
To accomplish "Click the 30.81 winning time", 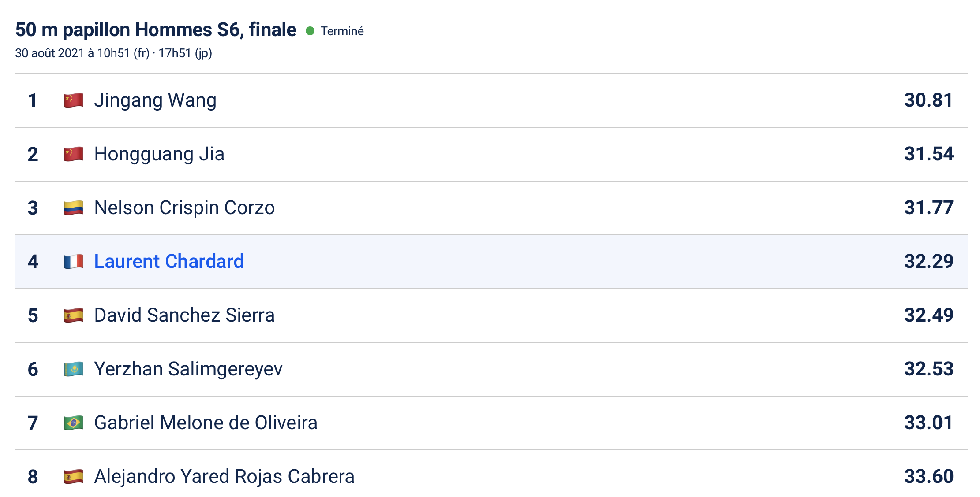I will (x=928, y=100).
